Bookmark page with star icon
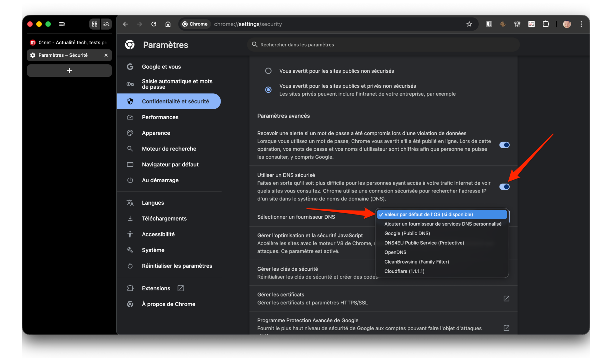Screen dimensions: 612x364 click(x=469, y=24)
